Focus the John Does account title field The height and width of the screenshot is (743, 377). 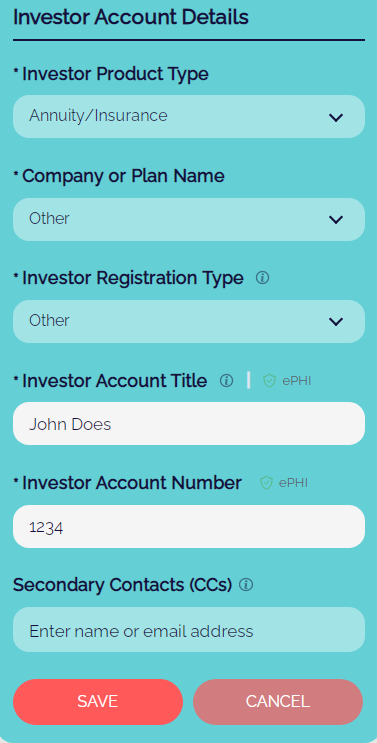coord(189,424)
